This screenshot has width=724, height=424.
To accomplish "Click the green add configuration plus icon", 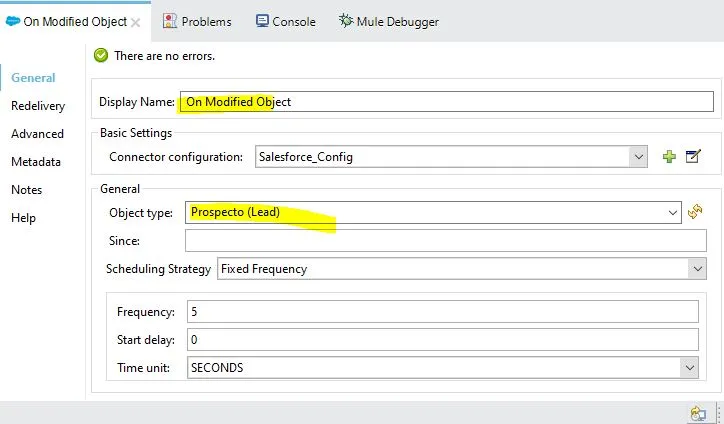I will click(x=669, y=157).
